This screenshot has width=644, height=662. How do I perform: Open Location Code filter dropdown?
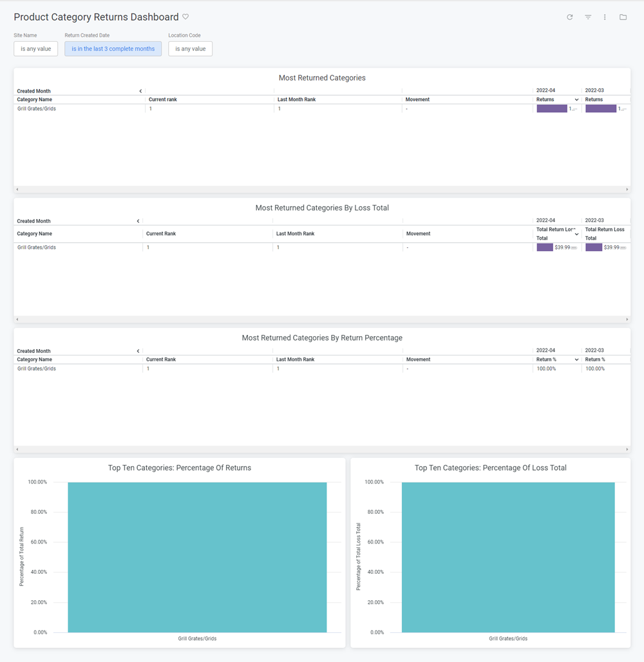coord(190,49)
